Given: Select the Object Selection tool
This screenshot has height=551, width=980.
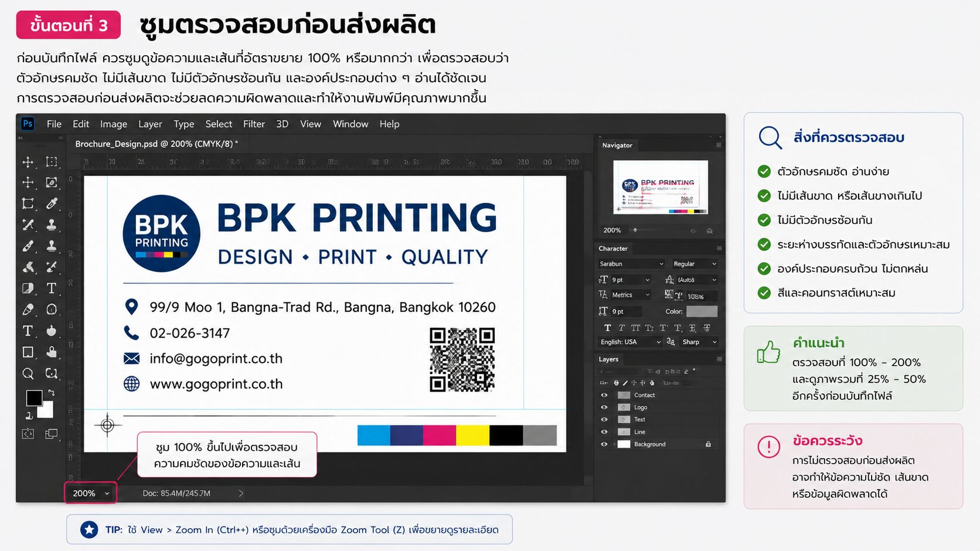Looking at the screenshot, I should 52,183.
